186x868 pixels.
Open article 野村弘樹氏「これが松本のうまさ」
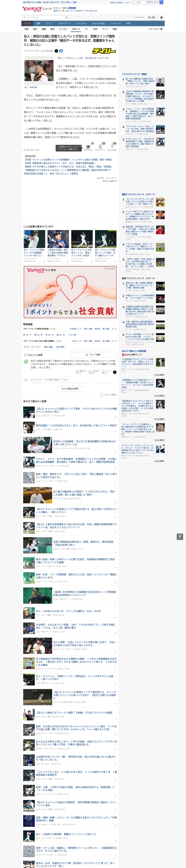76,426
